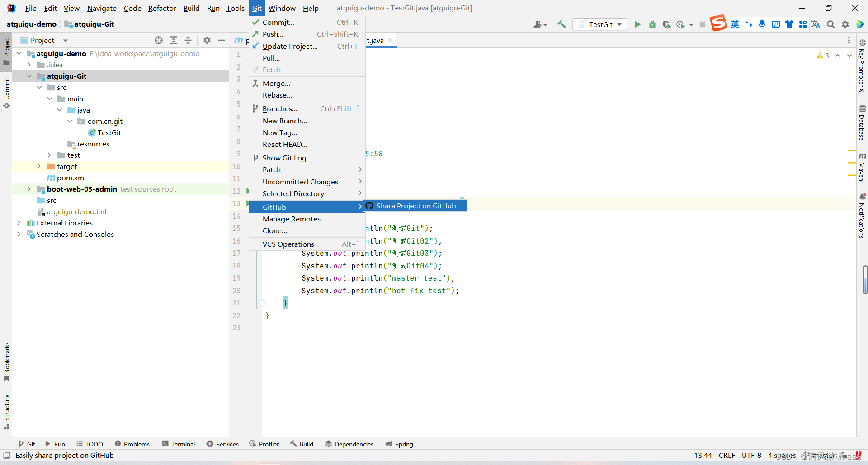Click the editor vertical scrollbar thumb
Viewport: 868px width, 465px height.
click(x=865, y=280)
